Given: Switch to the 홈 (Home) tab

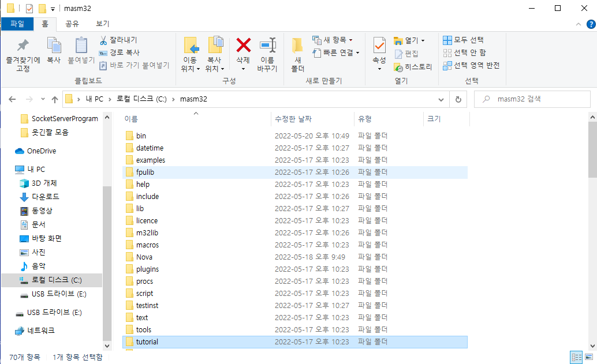Looking at the screenshot, I should tap(45, 24).
